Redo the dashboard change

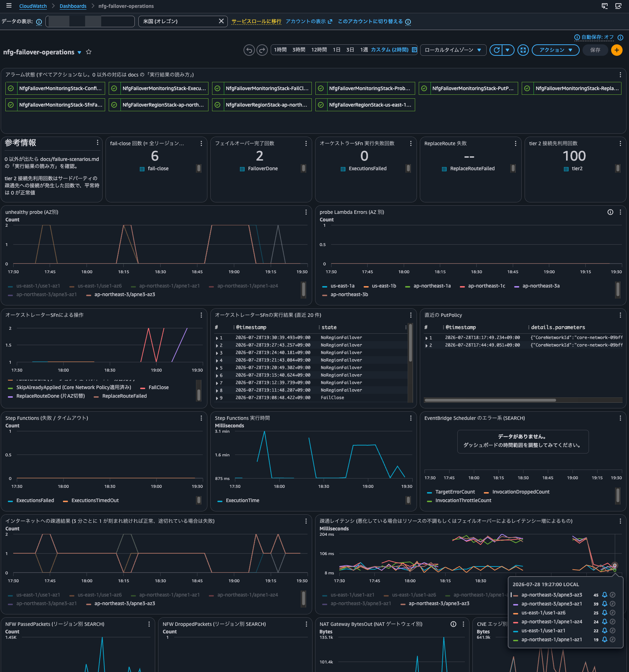pyautogui.click(x=262, y=50)
